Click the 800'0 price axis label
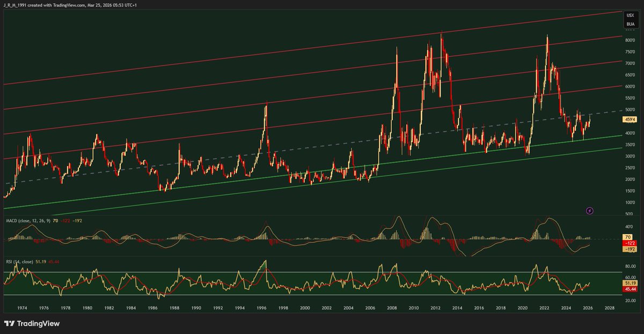This screenshot has height=334, width=644. pos(629,40)
